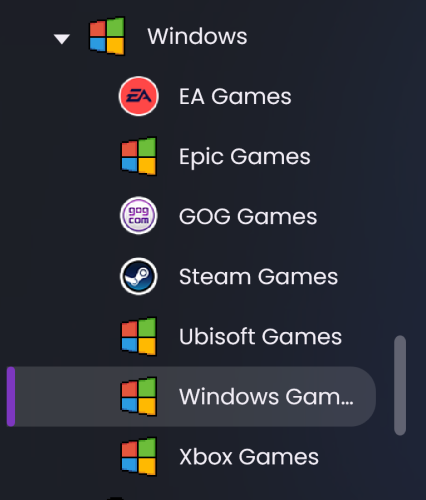426x500 pixels.
Task: Click the purple gog.com icon
Action: pos(139,215)
